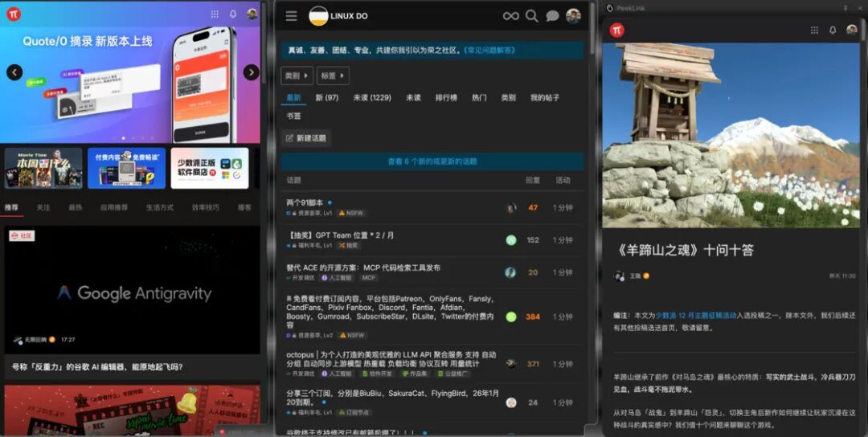Sort topics by 回复 column header
The width and height of the screenshot is (868, 437).
point(533,180)
